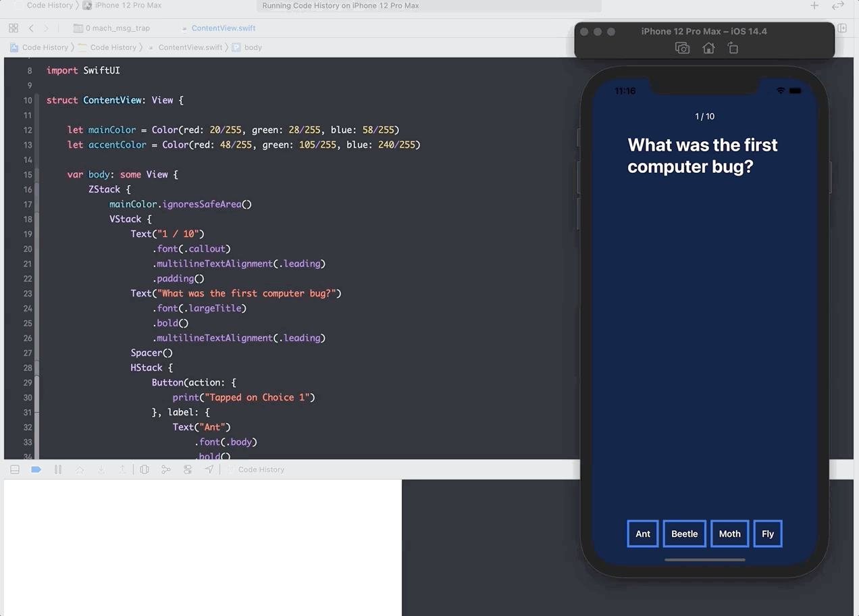Viewport: 859px width, 616px height.
Task: Go forward in editor history
Action: click(46, 28)
